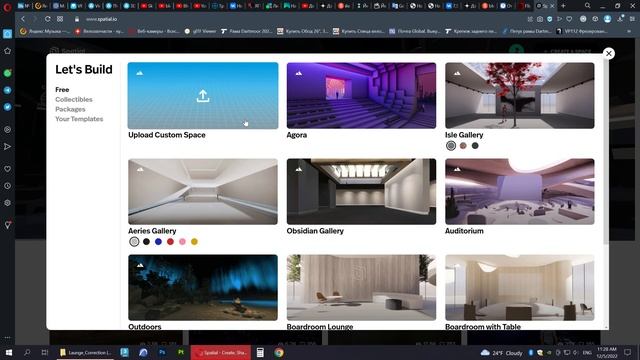Choose the Boardroom Lounge thumbnail
640x360 pixels.
click(361, 287)
